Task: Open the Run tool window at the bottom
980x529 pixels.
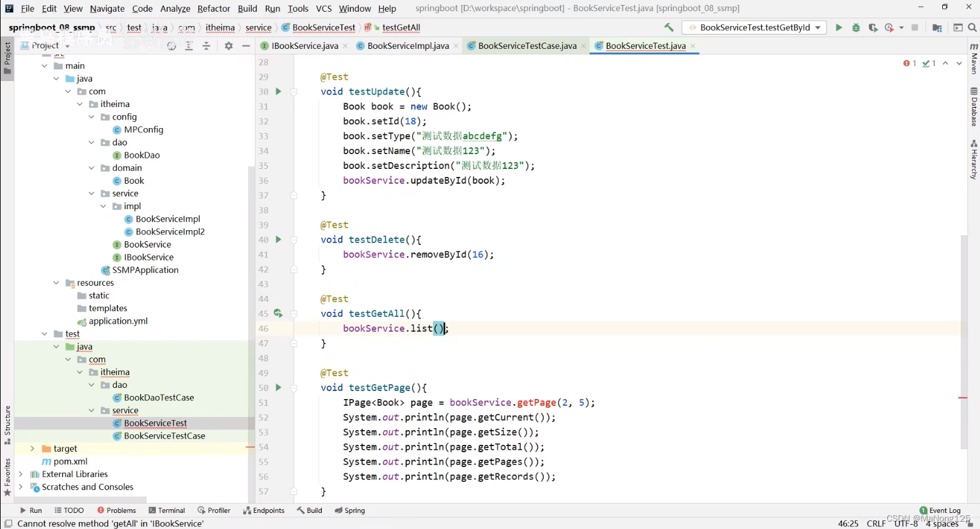Action: [x=31, y=510]
